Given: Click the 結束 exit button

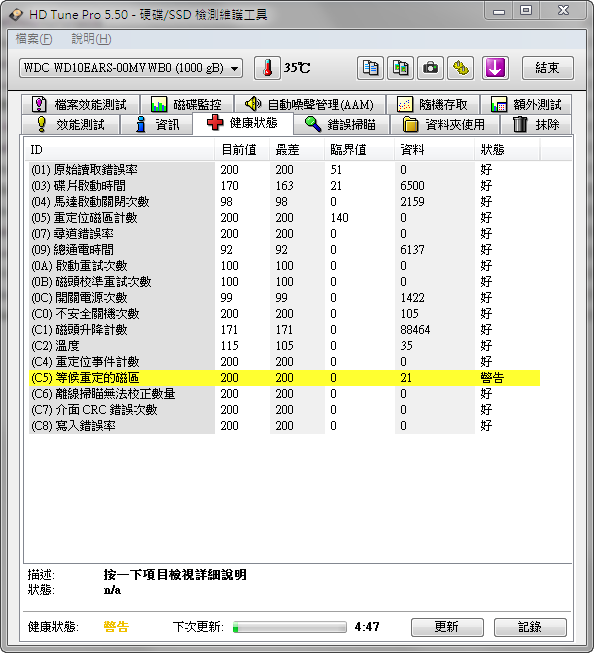Looking at the screenshot, I should point(547,68).
